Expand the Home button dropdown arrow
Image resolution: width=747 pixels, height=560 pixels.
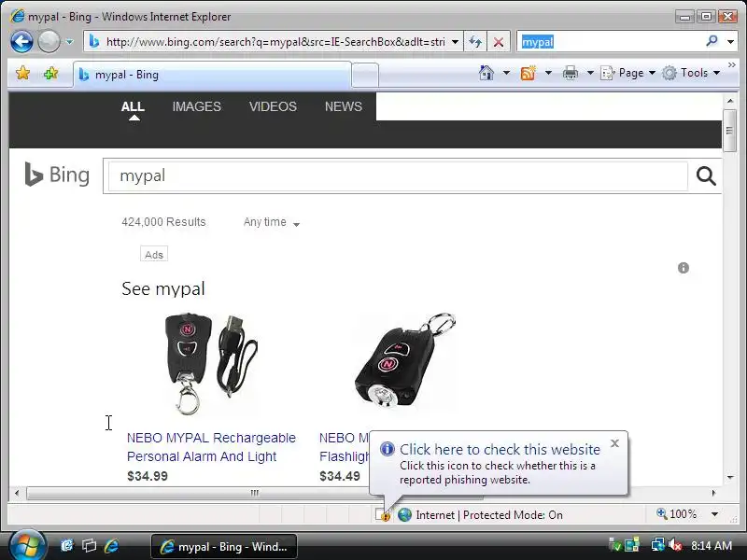click(x=506, y=73)
